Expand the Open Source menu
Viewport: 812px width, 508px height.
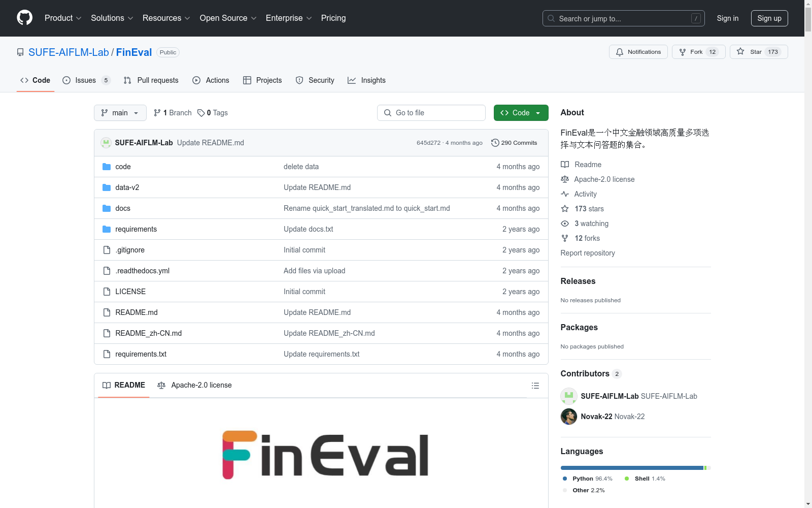coord(228,18)
